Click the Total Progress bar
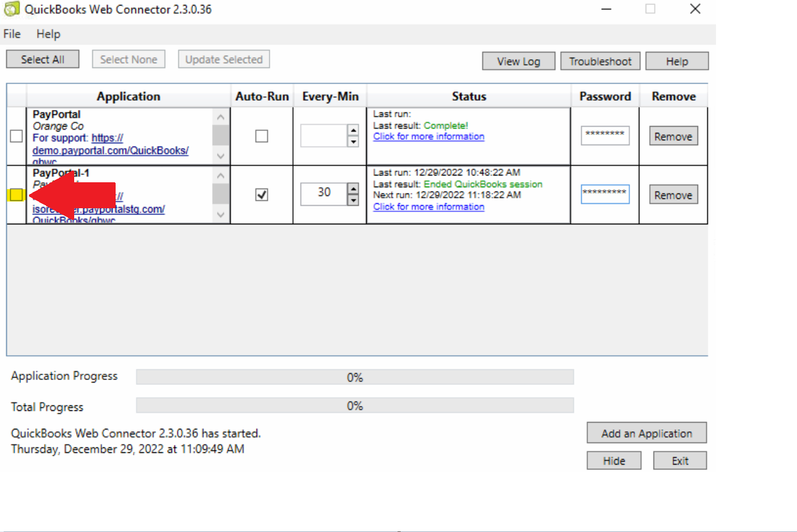Viewport: 797px width, 532px height. pyautogui.click(x=355, y=405)
